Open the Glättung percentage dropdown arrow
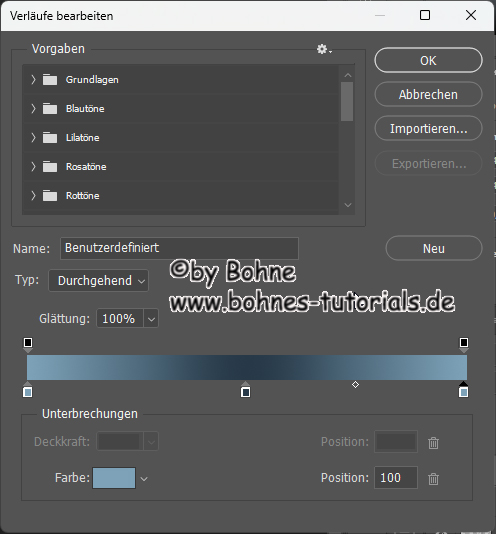 tap(151, 319)
